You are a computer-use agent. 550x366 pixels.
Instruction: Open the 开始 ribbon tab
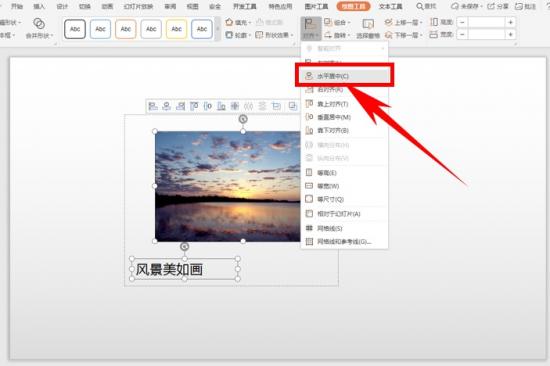coord(16,6)
